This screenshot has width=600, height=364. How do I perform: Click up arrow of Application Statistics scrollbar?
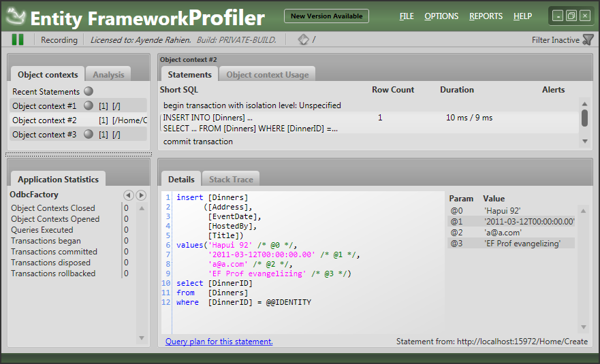click(142, 208)
